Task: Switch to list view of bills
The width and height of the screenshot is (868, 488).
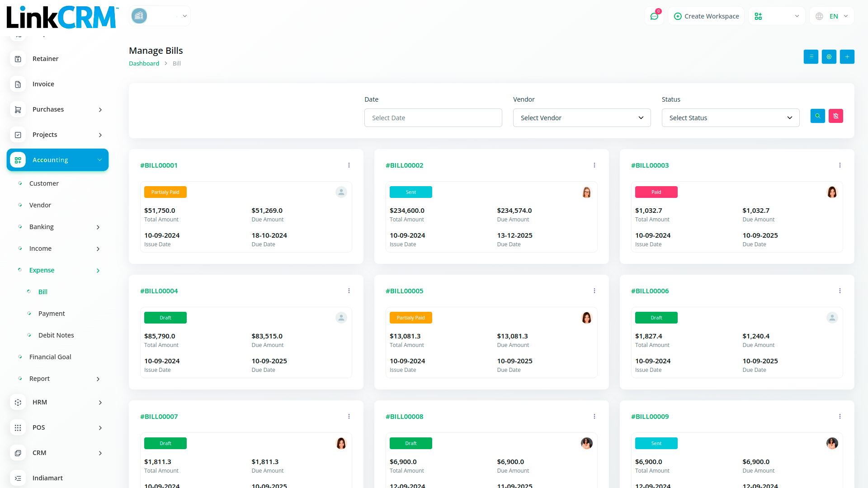Action: 811,57
